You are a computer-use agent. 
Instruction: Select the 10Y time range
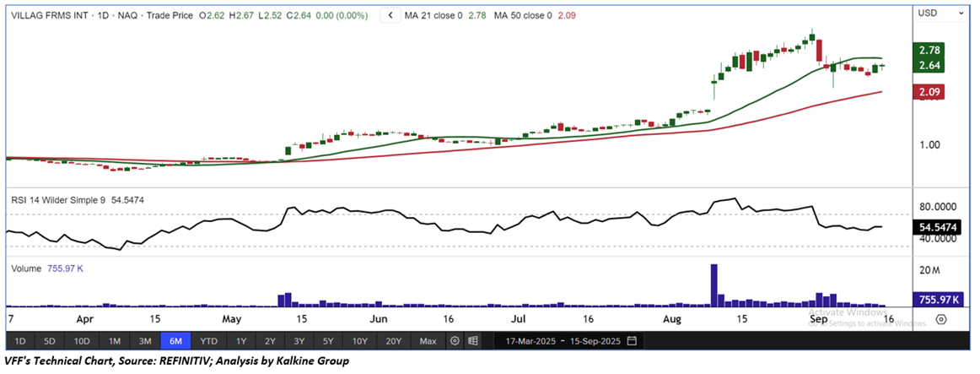[x=360, y=341]
